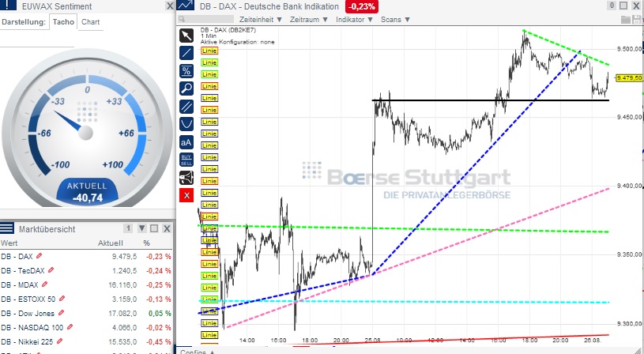The width and height of the screenshot is (644, 354).
Task: Click the black horizontal support line
Action: 491,100
